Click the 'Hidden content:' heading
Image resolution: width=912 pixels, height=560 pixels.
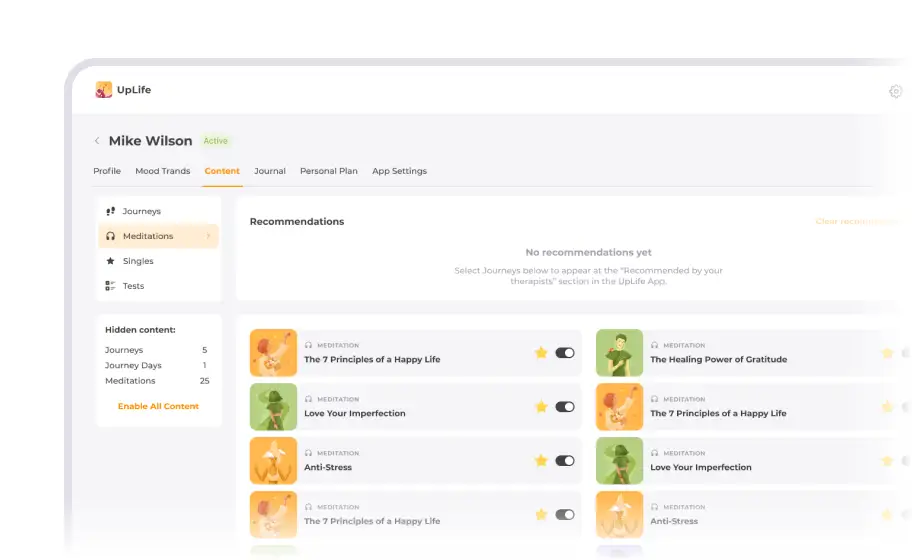(140, 330)
